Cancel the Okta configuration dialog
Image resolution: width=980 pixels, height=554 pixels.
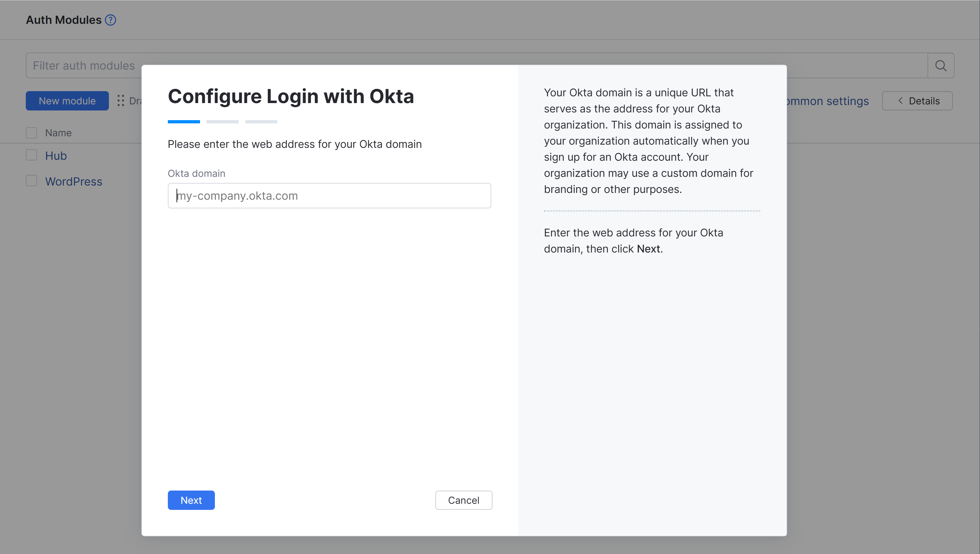[463, 500]
